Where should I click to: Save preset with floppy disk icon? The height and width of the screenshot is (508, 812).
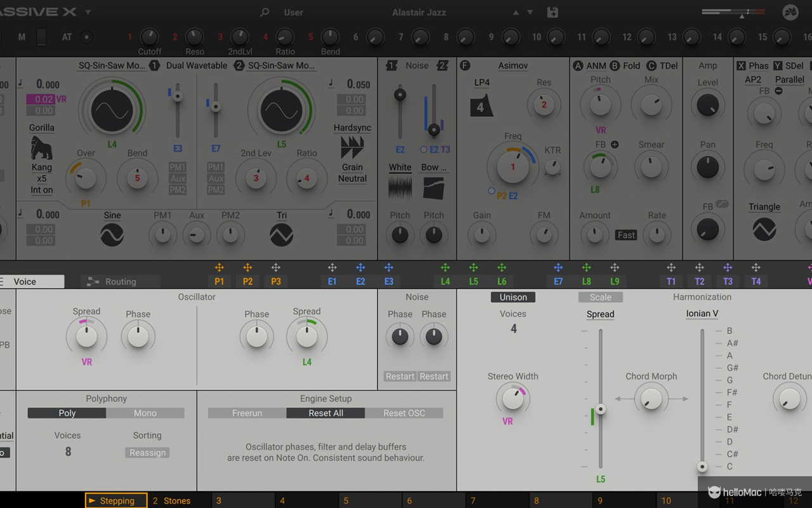pyautogui.click(x=553, y=12)
